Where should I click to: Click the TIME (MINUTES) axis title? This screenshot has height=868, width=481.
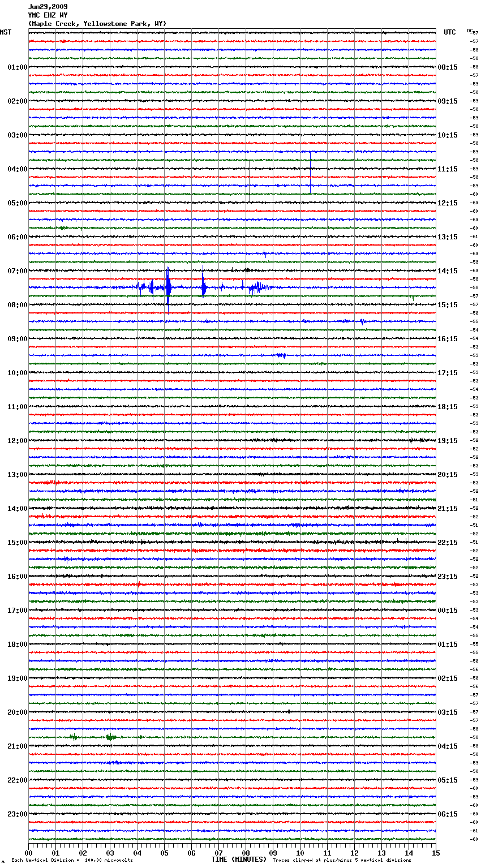click(239, 860)
